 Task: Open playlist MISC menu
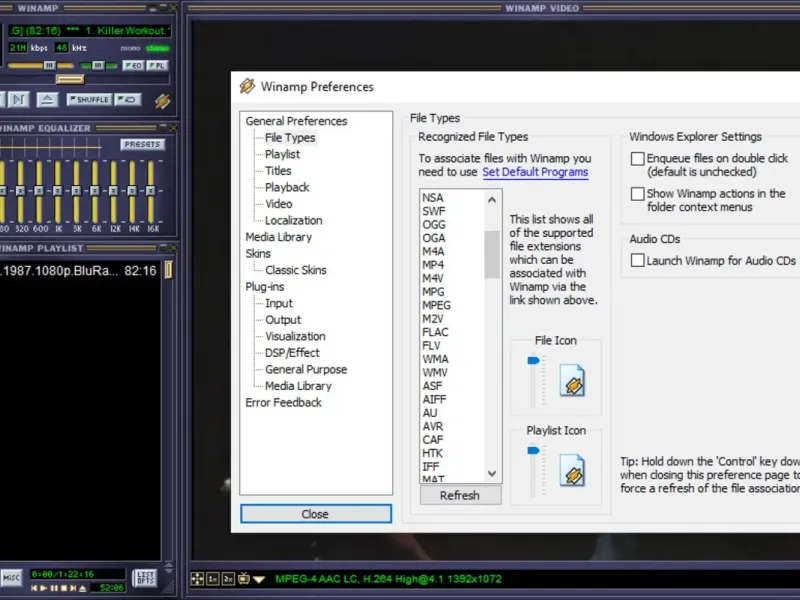point(11,576)
